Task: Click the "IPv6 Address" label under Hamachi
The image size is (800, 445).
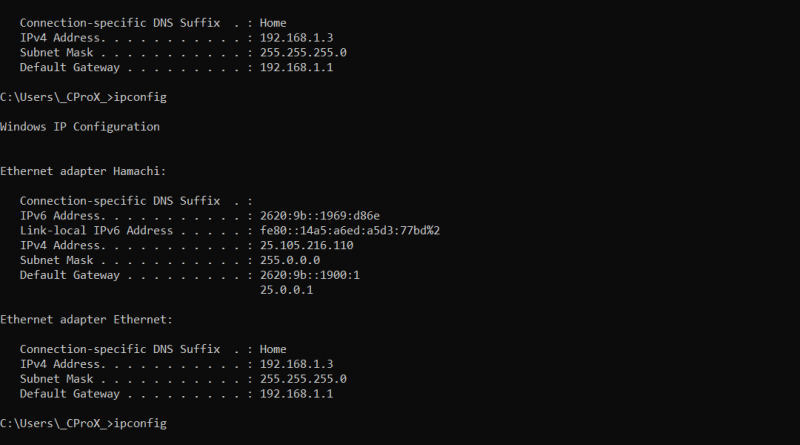Action: [x=61, y=215]
